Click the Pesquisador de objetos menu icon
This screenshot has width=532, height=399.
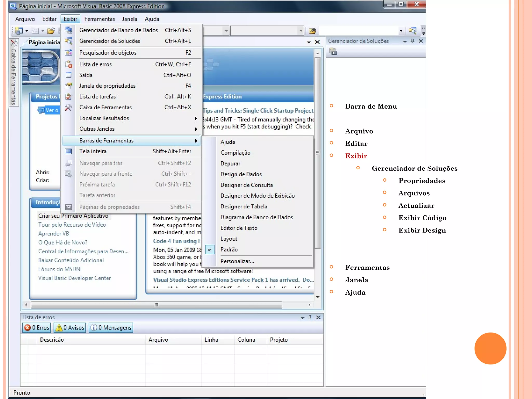69,52
